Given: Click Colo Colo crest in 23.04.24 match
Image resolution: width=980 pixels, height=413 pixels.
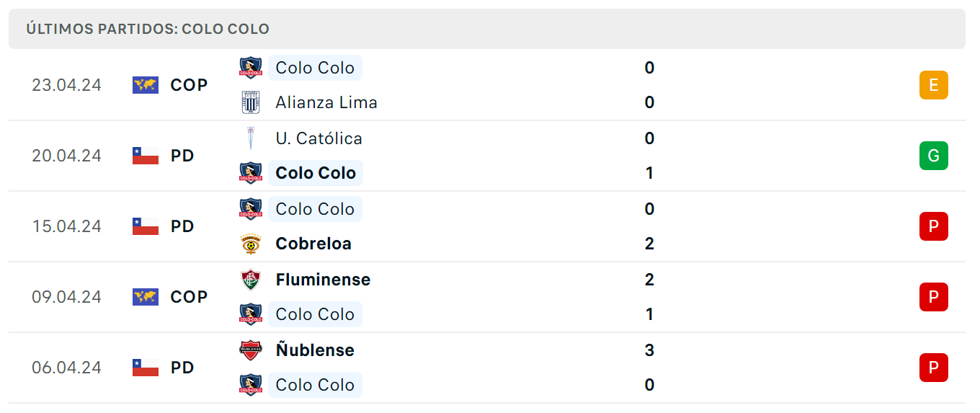Looking at the screenshot, I should (250, 68).
